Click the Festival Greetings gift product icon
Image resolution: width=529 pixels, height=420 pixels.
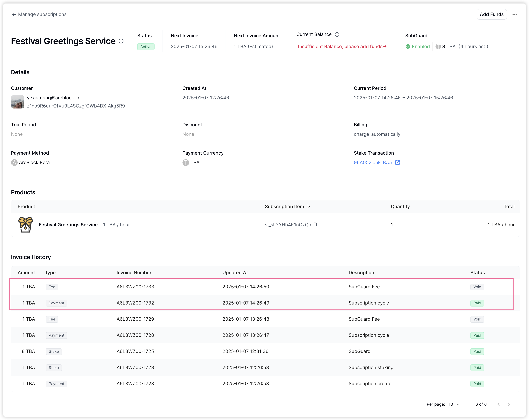(x=25, y=225)
